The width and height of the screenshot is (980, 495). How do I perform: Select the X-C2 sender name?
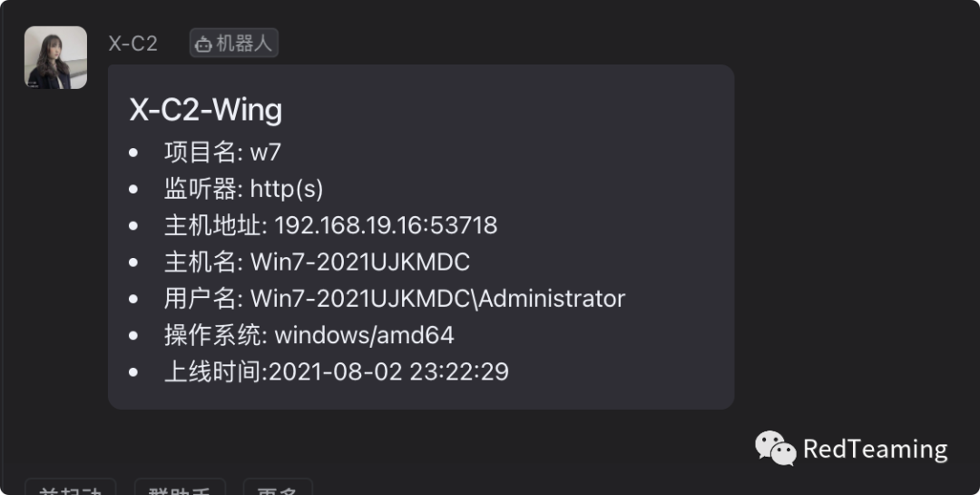coord(132,44)
